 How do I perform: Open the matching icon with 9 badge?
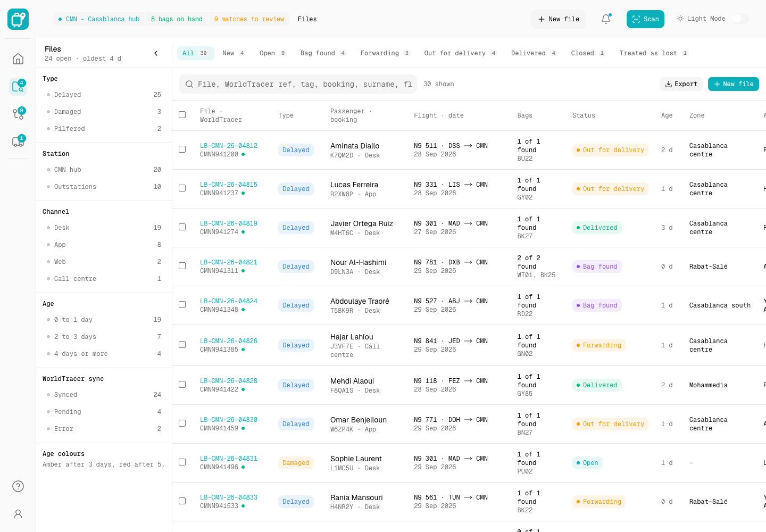(x=18, y=114)
